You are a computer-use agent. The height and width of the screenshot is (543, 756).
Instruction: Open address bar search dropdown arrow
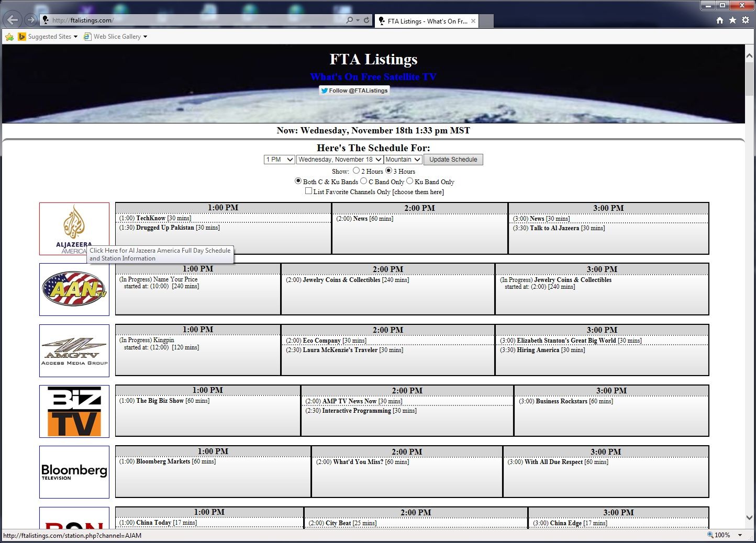(x=358, y=20)
